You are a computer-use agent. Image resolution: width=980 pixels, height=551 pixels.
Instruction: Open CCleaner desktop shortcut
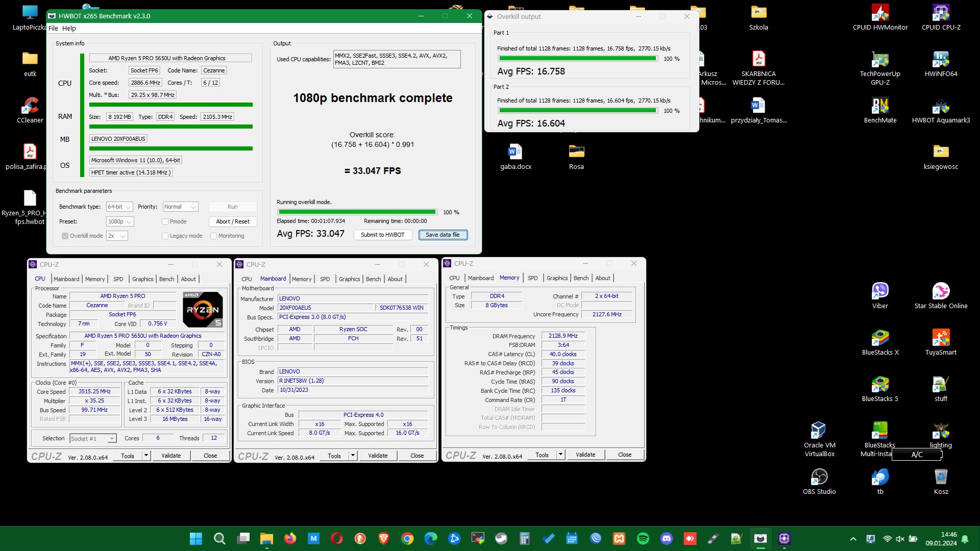click(x=30, y=110)
